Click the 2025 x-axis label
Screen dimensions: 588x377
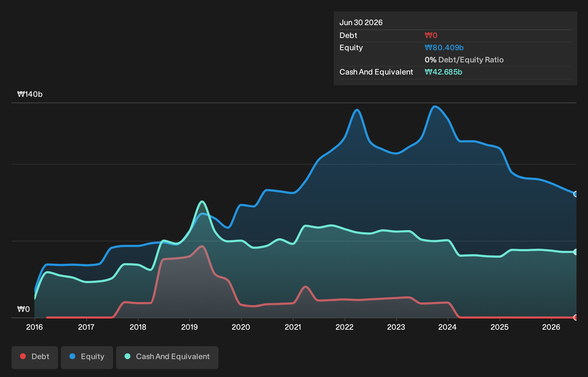tap(500, 327)
